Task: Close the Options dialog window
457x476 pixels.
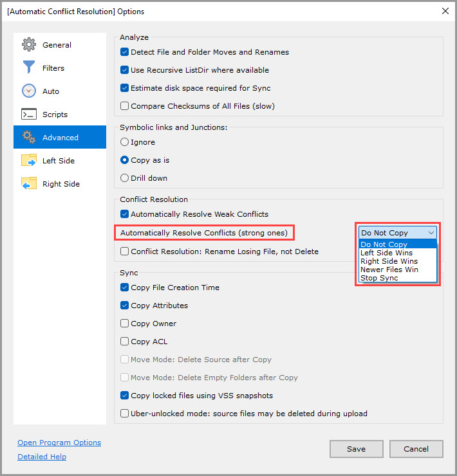Action: [445, 11]
